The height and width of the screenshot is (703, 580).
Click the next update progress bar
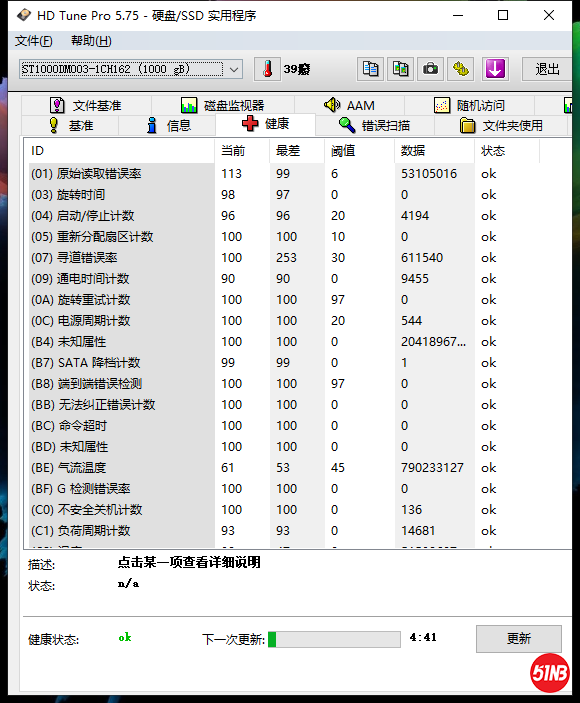point(334,639)
